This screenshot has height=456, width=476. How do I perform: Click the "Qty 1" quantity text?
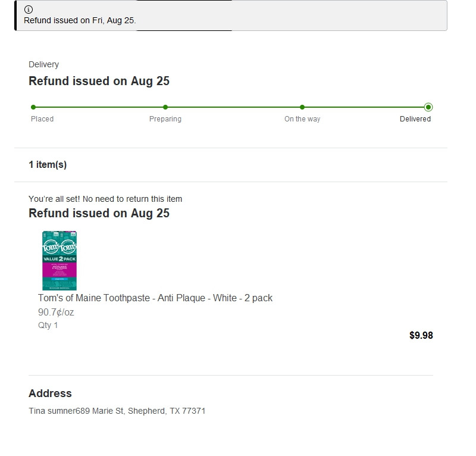pos(48,325)
